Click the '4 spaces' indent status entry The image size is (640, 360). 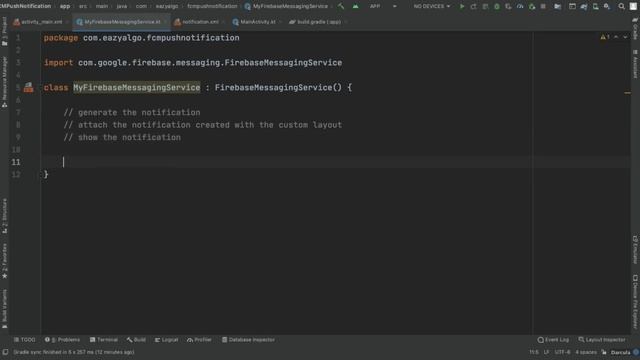[x=586, y=352]
